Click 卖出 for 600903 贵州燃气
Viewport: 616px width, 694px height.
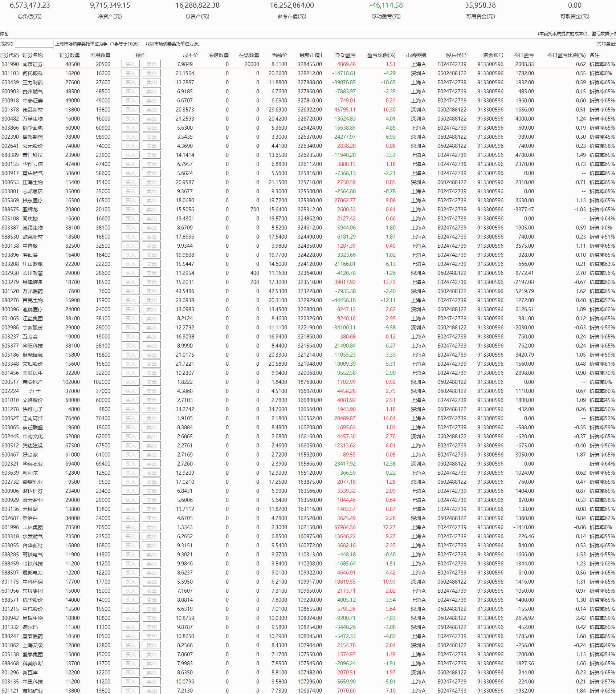[152, 92]
